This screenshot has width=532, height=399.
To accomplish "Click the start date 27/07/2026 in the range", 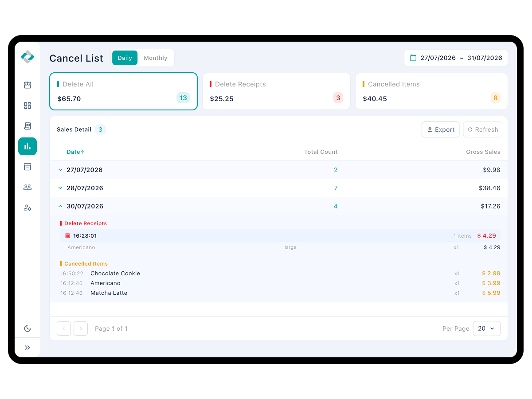I will click(x=438, y=58).
